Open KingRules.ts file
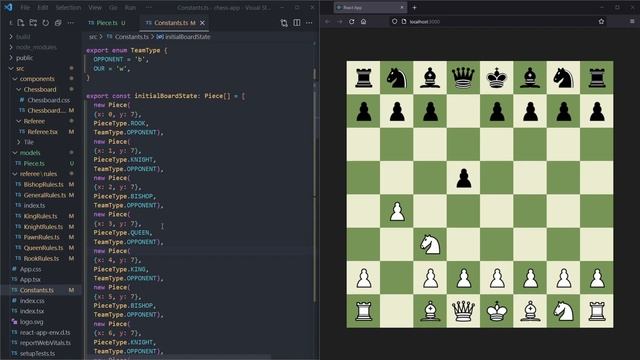 41,216
